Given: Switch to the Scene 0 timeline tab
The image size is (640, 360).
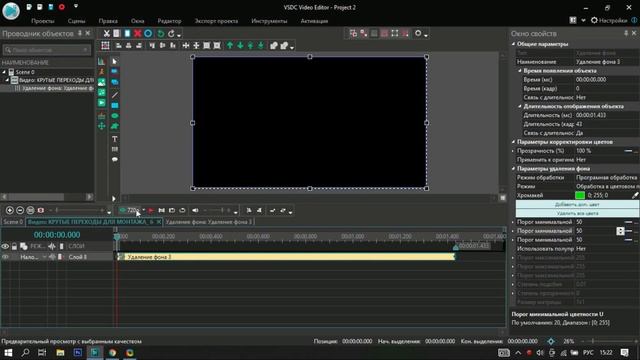Looking at the screenshot, I should 13,222.
